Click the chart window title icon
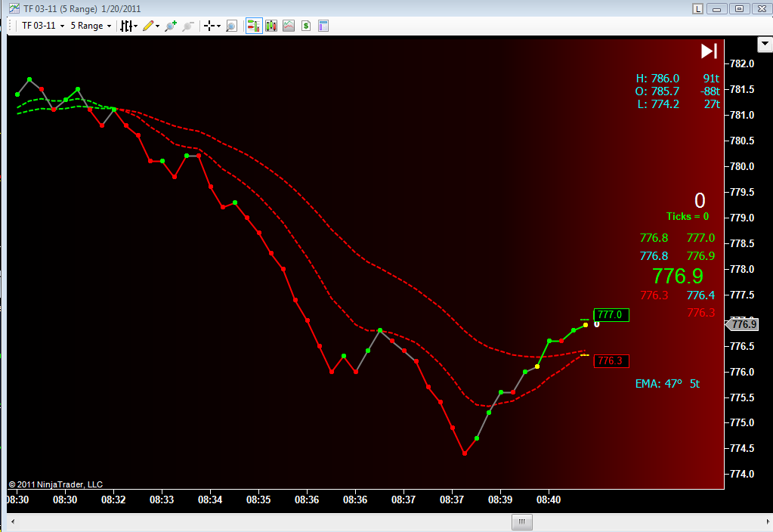 click(x=14, y=8)
